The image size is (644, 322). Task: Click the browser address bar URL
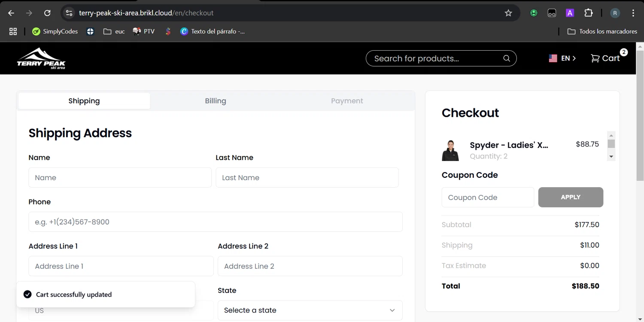[x=146, y=13]
